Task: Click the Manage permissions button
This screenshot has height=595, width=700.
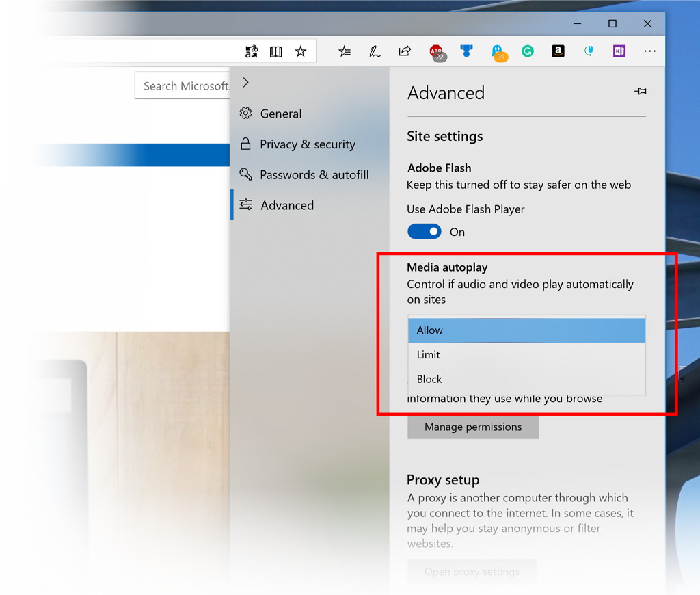Action: pos(473,427)
